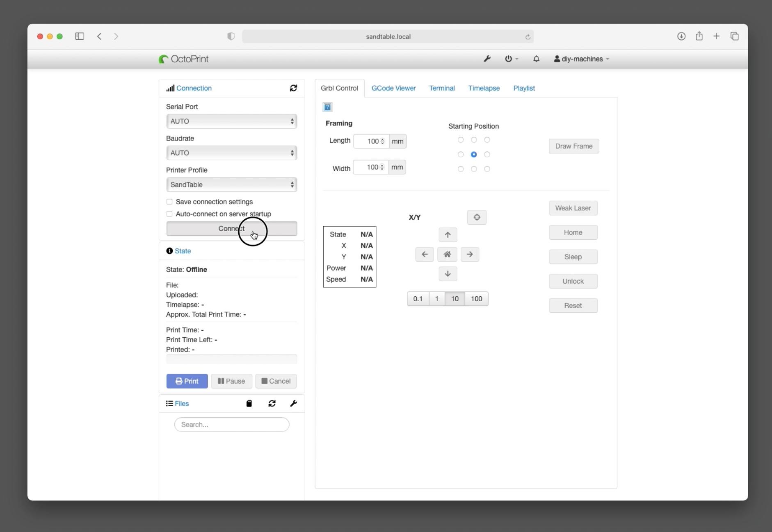Viewport: 772px width, 532px height.
Task: Click inside the file Search field
Action: (x=231, y=424)
